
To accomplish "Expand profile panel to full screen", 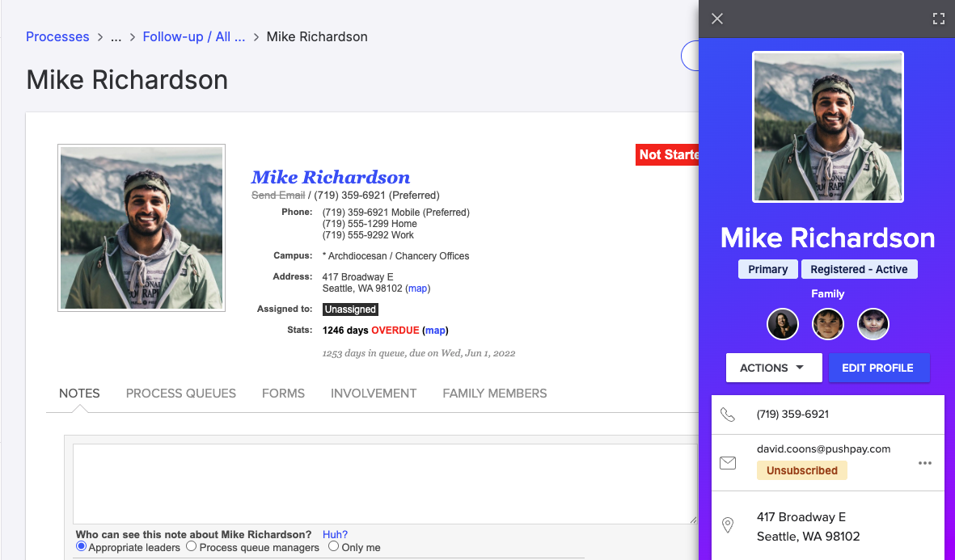I will [x=938, y=19].
